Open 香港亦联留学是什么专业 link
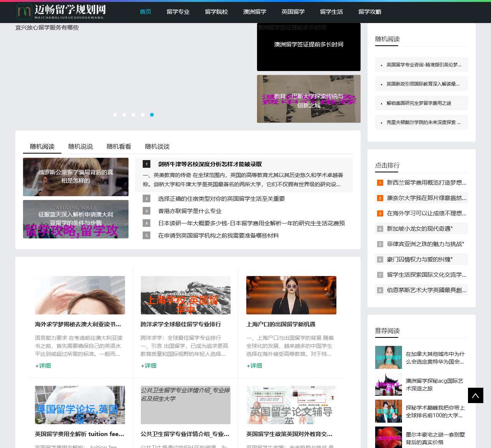This screenshot has height=448, width=491. [189, 211]
